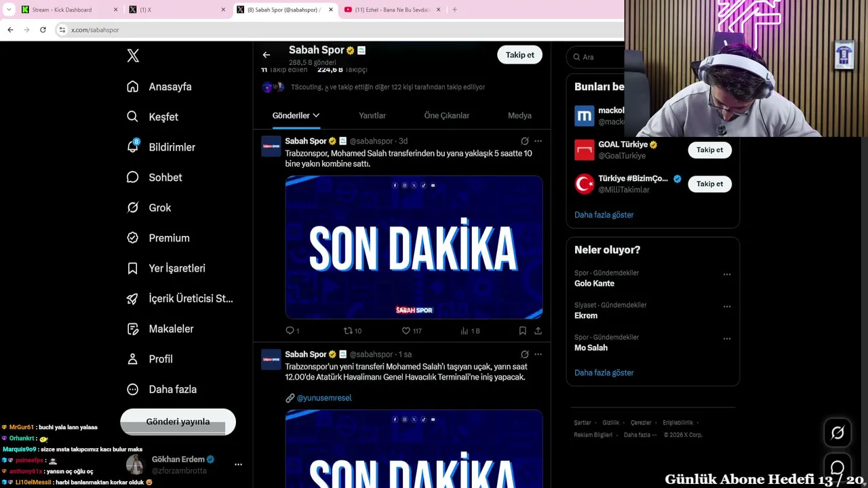Image resolution: width=868 pixels, height=488 pixels.
Task: Reload the page
Action: 43,30
